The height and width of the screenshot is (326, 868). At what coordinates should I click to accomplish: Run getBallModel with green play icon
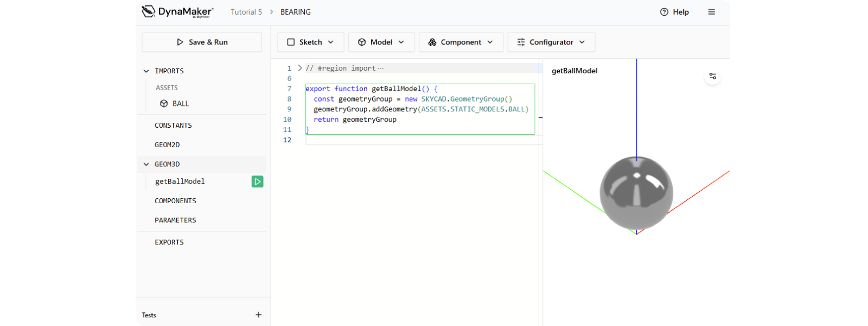[258, 181]
